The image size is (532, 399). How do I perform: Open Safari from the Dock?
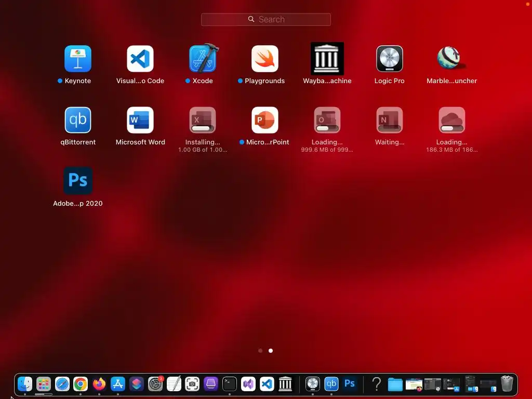[x=62, y=384]
